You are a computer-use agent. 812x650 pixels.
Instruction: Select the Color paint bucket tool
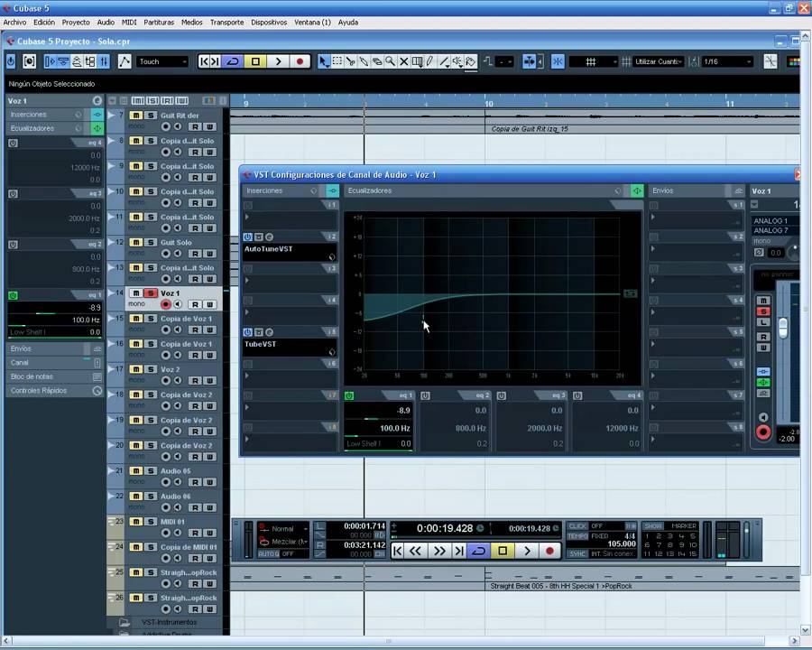click(x=471, y=61)
